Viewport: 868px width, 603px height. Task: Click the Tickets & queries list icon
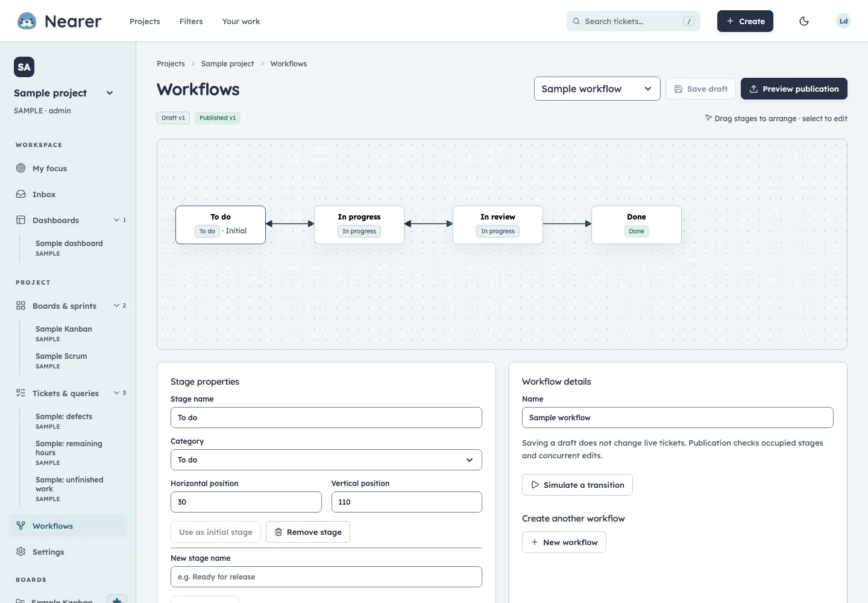pos(20,393)
